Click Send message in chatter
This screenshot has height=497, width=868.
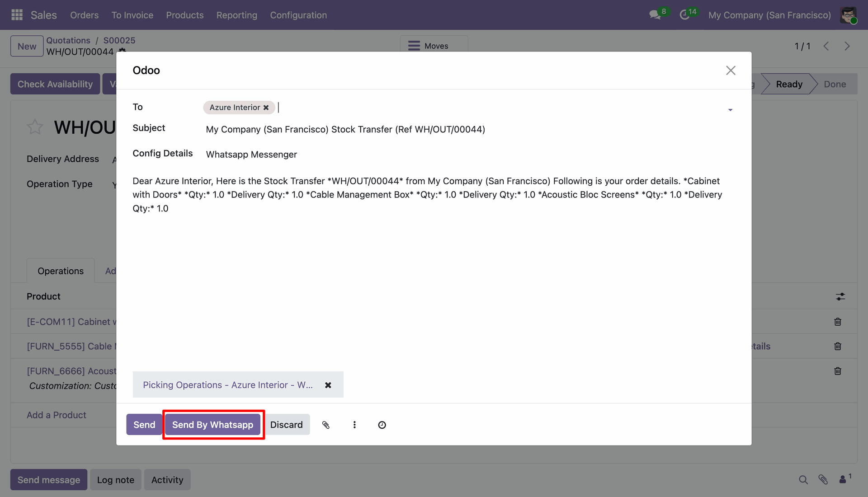click(x=49, y=480)
